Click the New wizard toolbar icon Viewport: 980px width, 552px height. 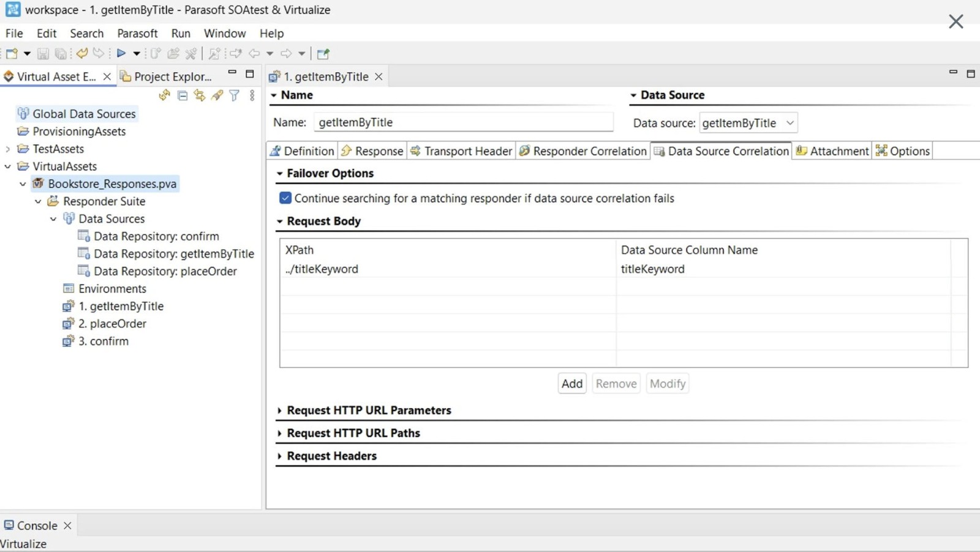(12, 53)
